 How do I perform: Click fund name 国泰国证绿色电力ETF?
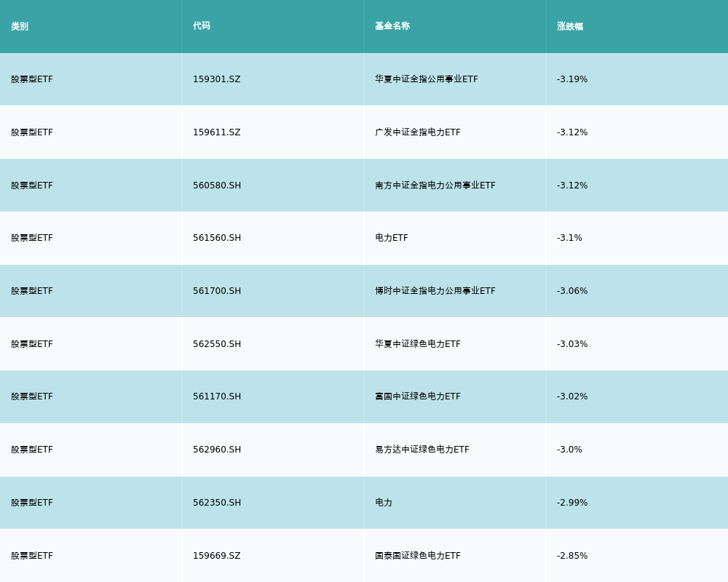(418, 556)
